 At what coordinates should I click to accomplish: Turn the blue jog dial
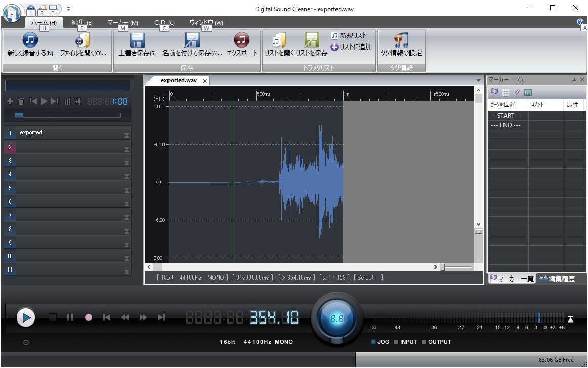(337, 318)
